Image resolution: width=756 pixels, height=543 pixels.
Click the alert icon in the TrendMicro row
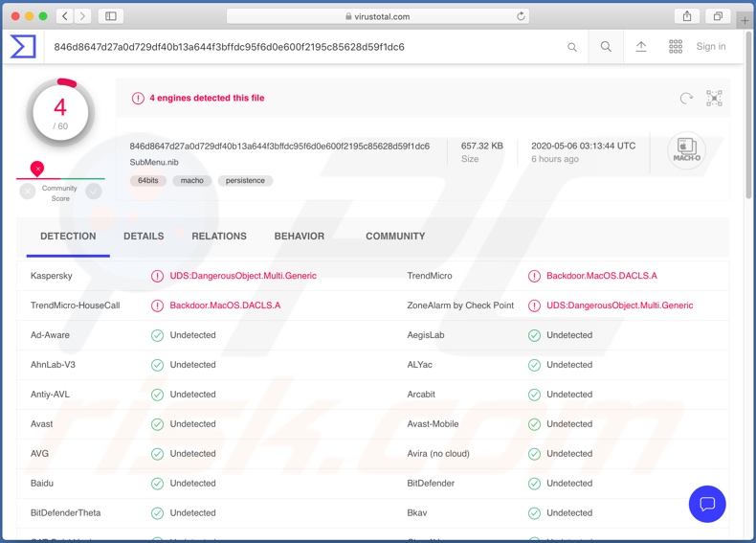pos(534,276)
